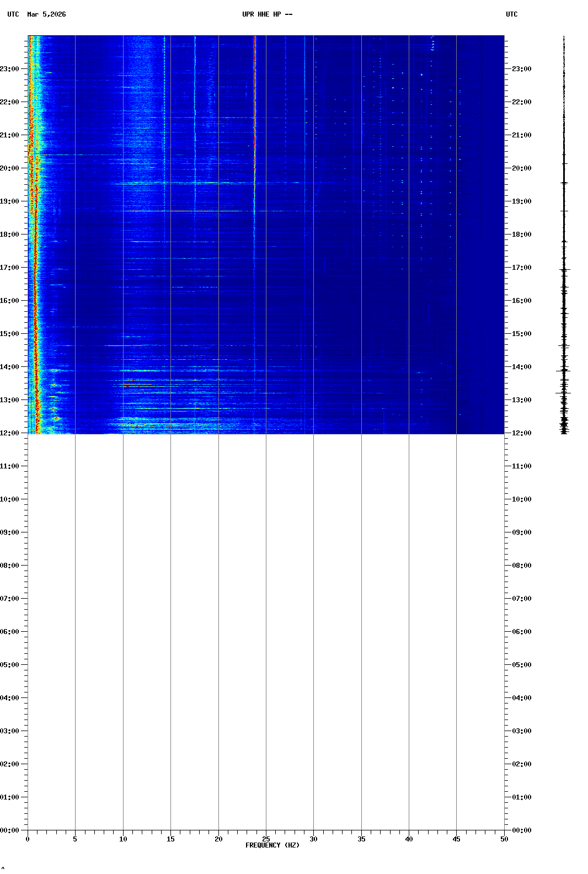Click the 5 Hz frequency axis label

(x=75, y=839)
